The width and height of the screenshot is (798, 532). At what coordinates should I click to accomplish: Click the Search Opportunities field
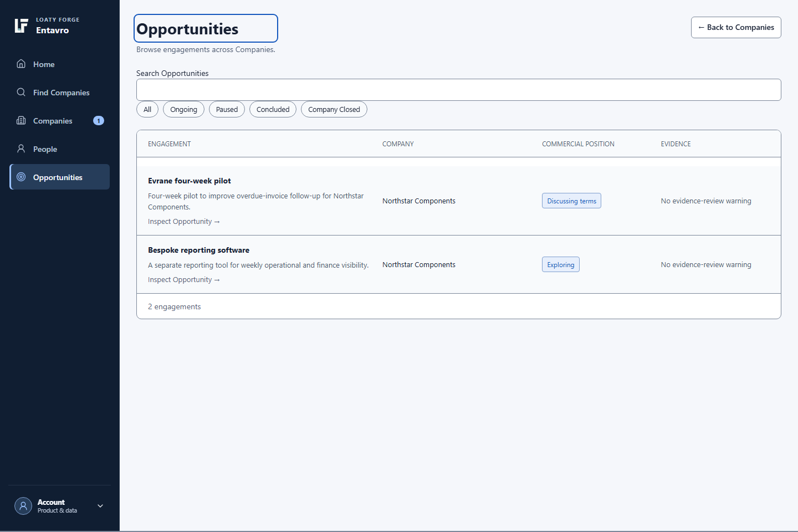[x=459, y=90]
